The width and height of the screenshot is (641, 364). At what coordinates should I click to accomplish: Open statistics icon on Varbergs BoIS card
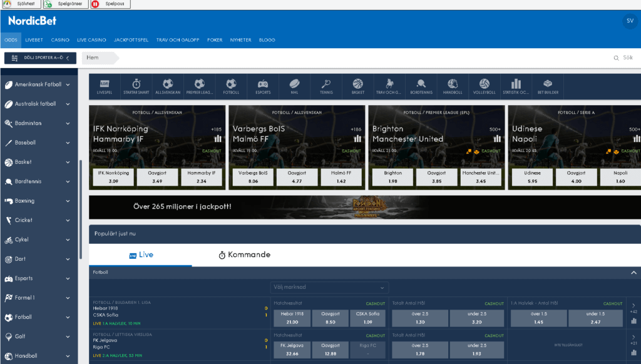point(357,139)
